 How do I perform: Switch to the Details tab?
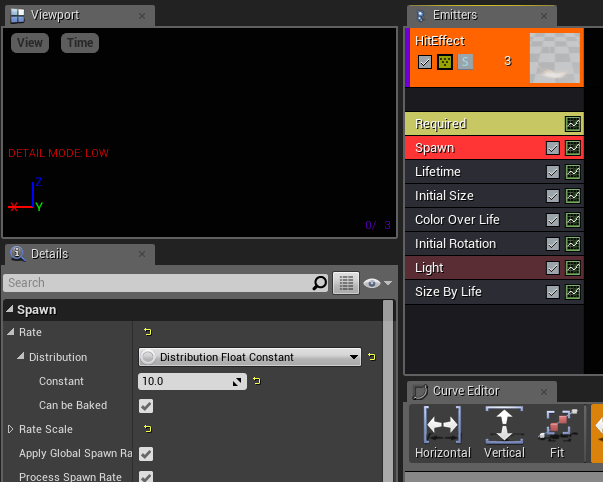80,254
